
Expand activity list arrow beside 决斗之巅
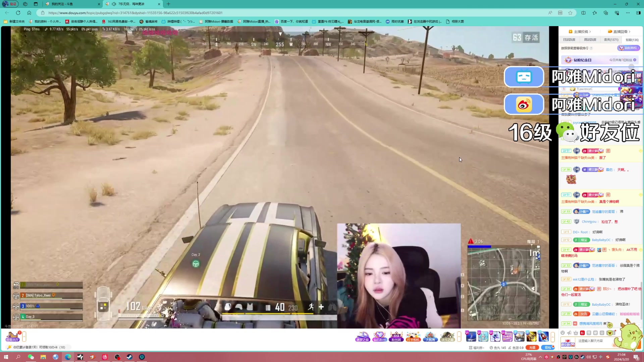[x=459, y=337]
